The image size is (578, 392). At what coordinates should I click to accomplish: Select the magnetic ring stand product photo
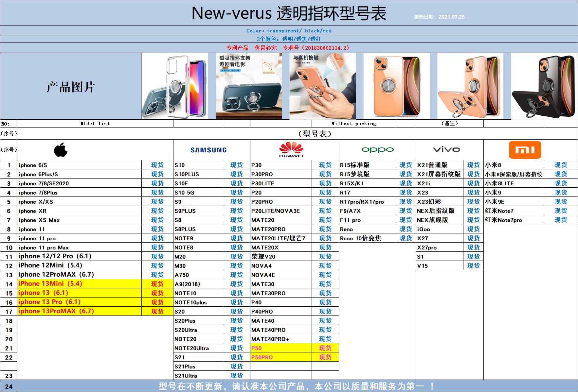pyautogui.click(x=249, y=86)
